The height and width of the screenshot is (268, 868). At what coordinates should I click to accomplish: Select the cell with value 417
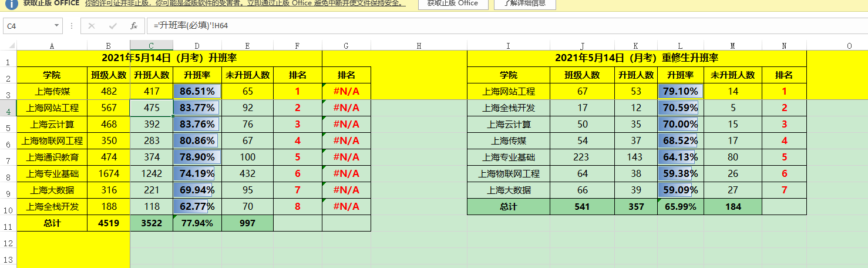point(152,92)
